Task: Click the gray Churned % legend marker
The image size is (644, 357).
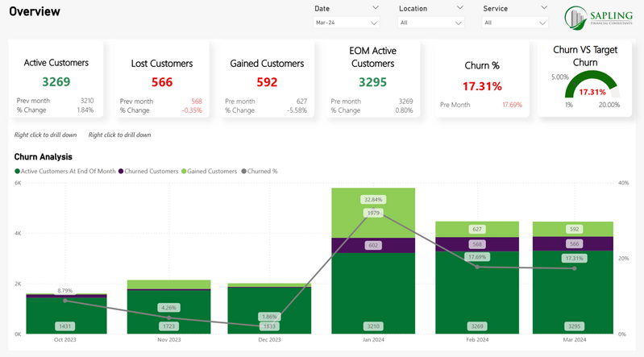Action: pyautogui.click(x=243, y=172)
